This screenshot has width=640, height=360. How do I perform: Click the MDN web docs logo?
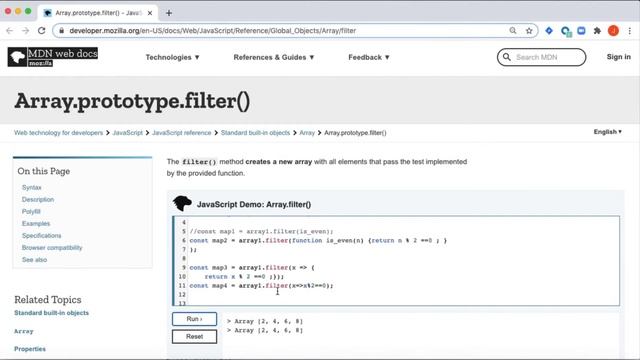click(x=53, y=57)
